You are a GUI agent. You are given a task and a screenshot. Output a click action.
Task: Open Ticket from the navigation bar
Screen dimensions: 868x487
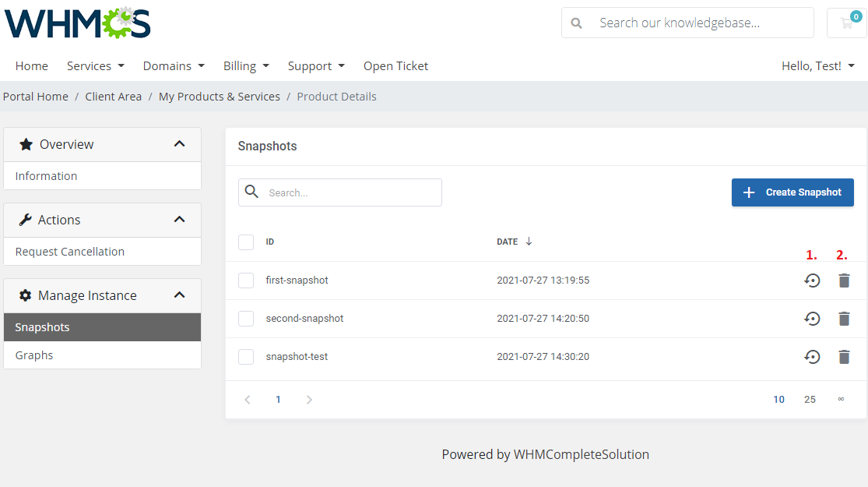coord(395,66)
